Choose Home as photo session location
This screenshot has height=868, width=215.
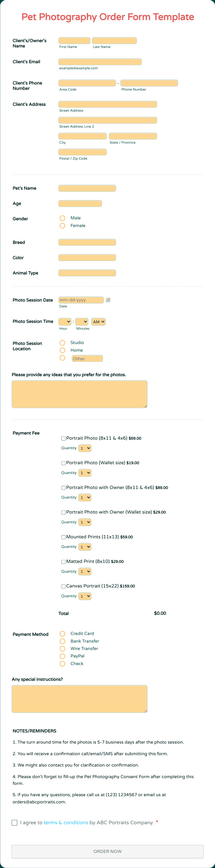[x=63, y=350]
